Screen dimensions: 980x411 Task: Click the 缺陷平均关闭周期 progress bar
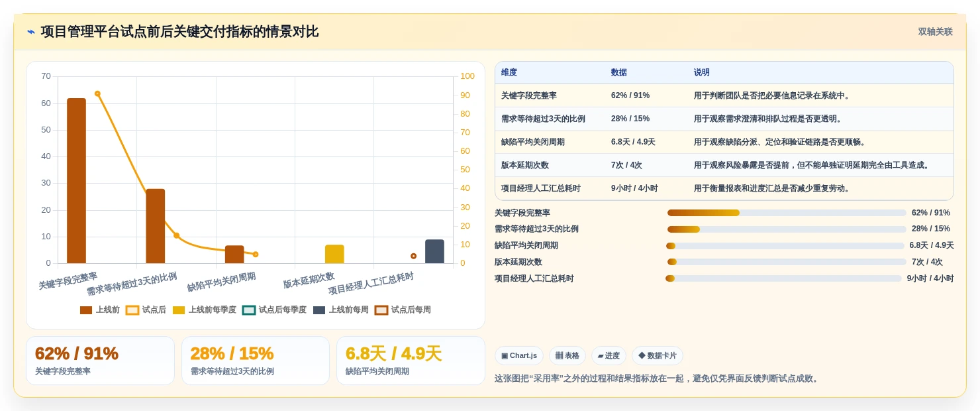[x=785, y=246]
